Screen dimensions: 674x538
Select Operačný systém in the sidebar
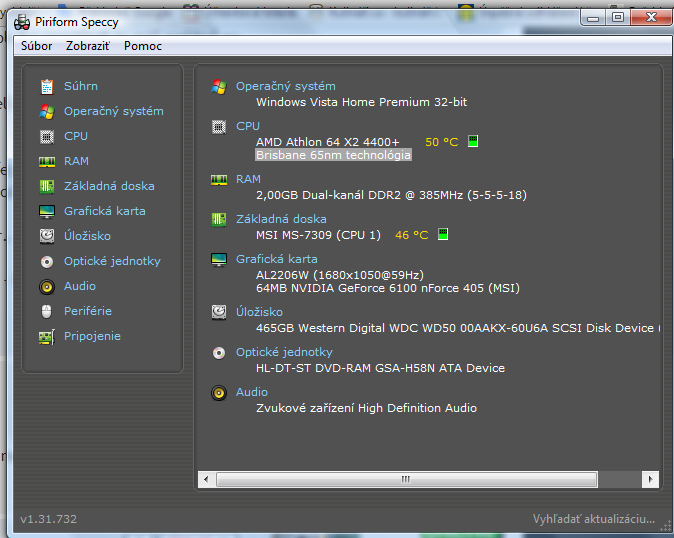tap(113, 111)
